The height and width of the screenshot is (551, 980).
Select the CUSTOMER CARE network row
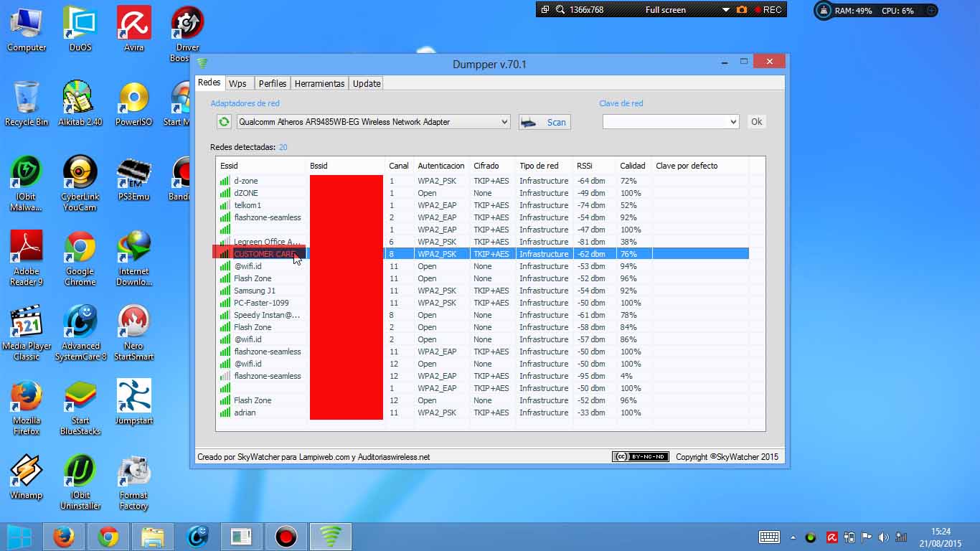tap(483, 254)
